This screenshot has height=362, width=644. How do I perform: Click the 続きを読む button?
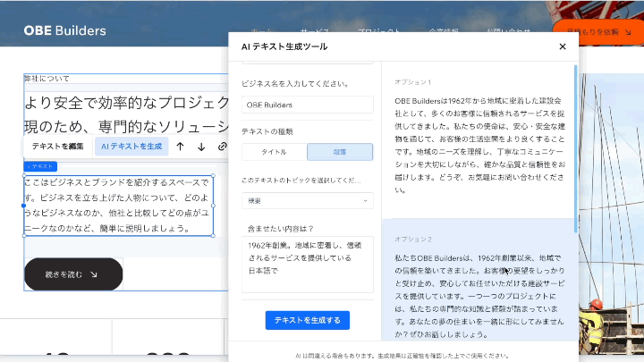73,274
